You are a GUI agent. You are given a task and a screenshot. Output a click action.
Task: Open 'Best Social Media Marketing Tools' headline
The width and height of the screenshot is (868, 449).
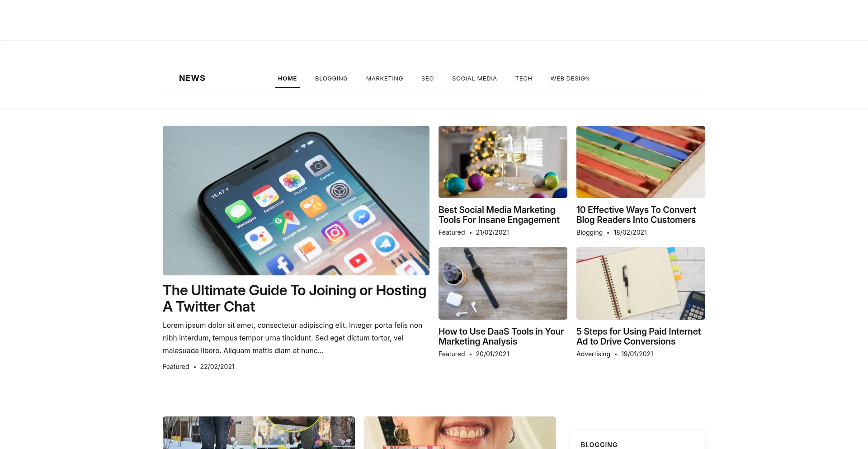[x=499, y=215]
